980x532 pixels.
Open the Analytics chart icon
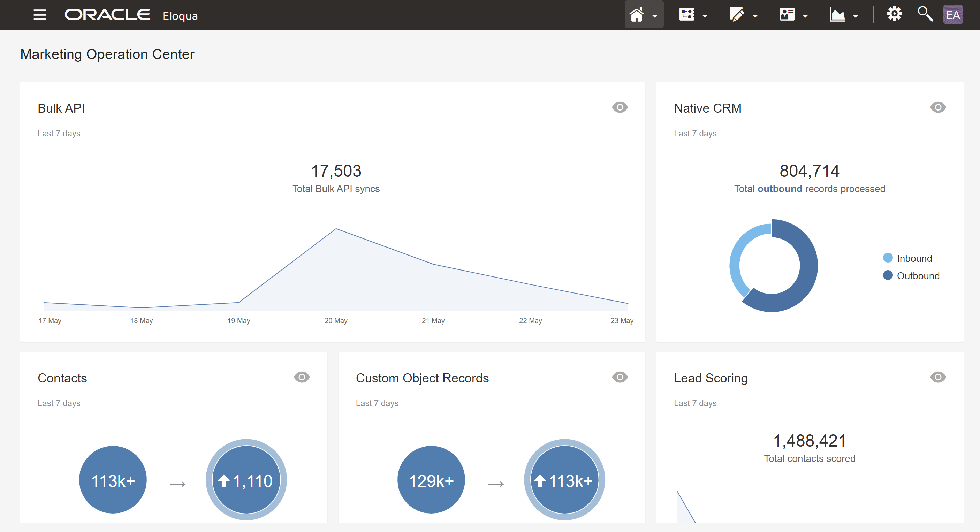pyautogui.click(x=837, y=14)
